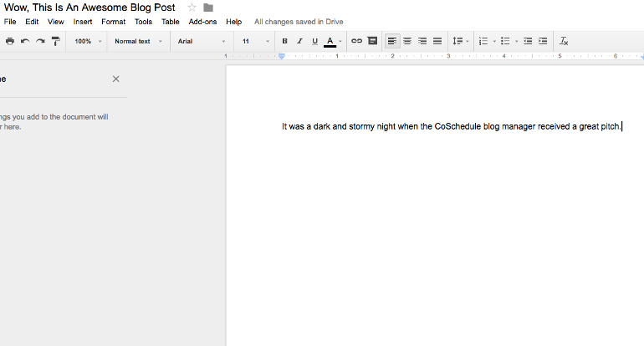Center-align the text

coord(407,41)
